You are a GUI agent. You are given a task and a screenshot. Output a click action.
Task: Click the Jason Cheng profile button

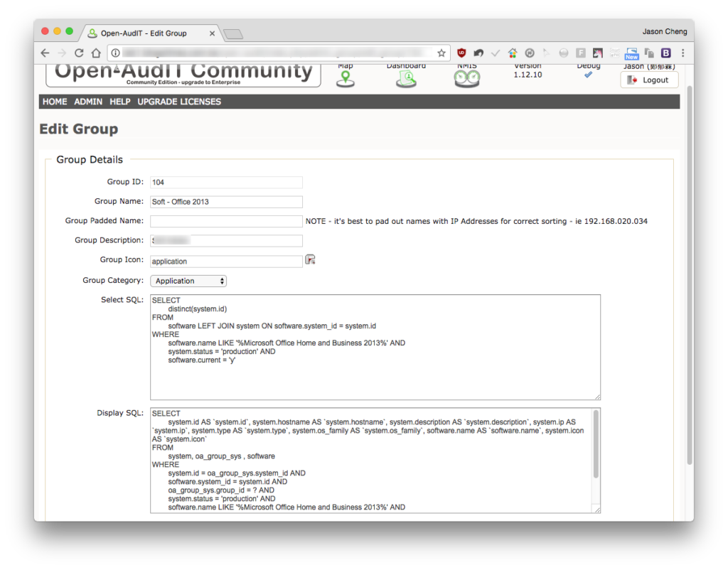point(665,31)
